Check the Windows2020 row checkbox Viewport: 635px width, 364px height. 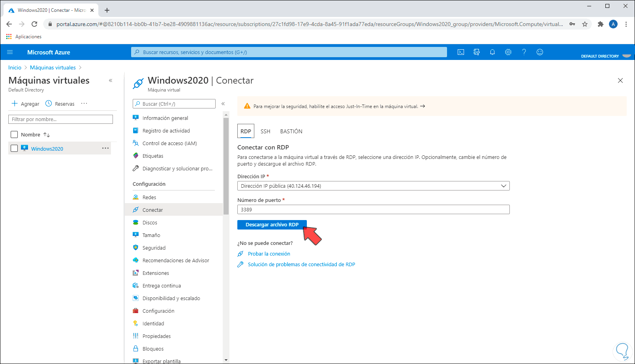14,148
